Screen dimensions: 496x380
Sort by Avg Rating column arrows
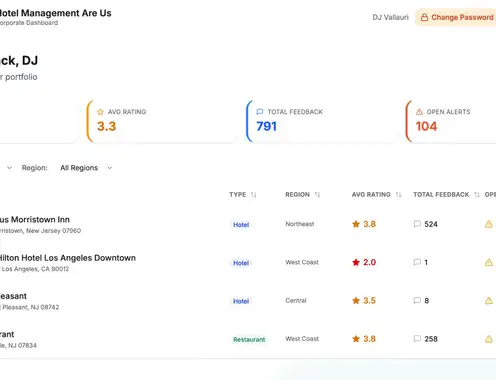tap(398, 195)
